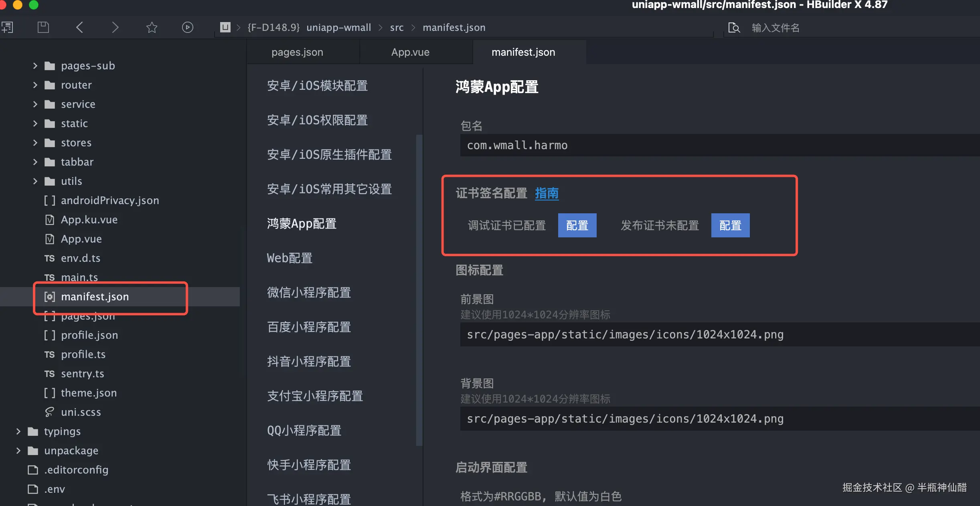This screenshot has height=506, width=980.
Task: Expand the unpackage folder
Action: tap(18, 451)
